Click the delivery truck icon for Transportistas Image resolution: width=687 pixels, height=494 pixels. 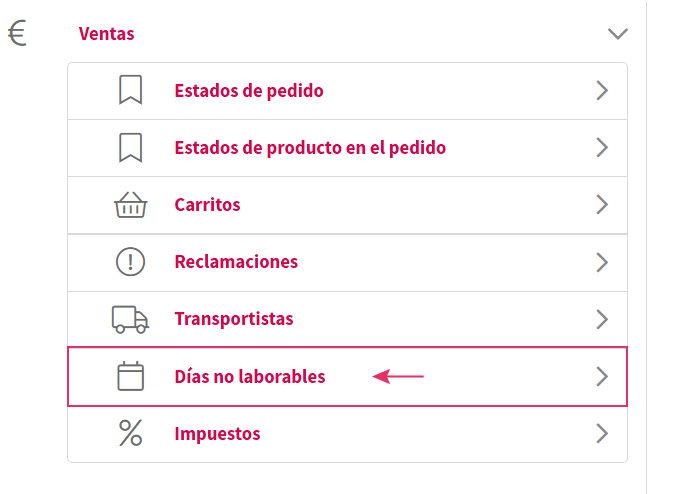pyautogui.click(x=130, y=319)
